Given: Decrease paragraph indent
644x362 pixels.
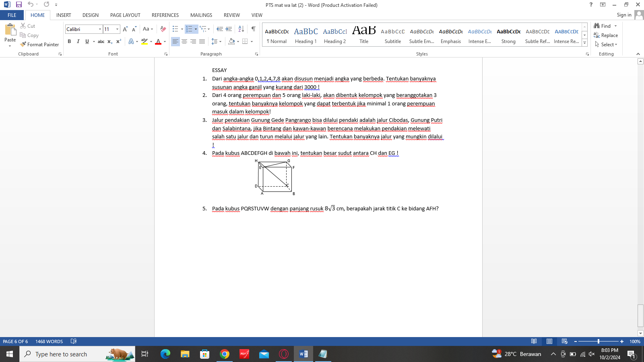Looking at the screenshot, I should click(220, 29).
